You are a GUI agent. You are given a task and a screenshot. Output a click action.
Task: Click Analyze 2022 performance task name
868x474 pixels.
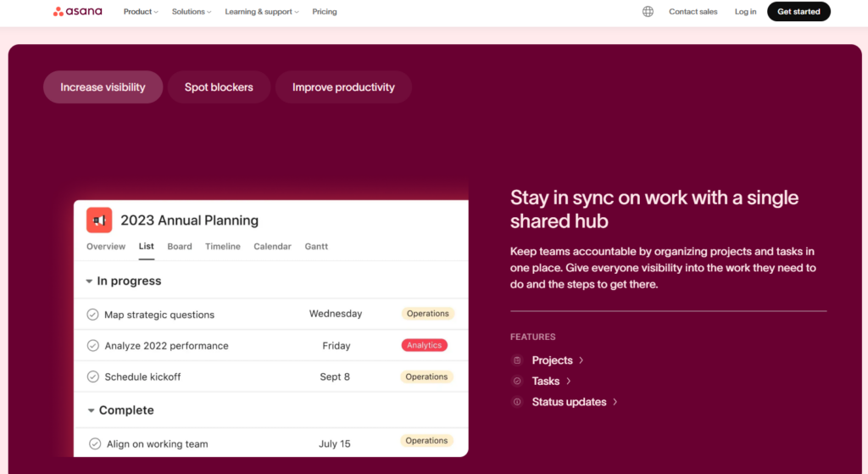coord(167,345)
